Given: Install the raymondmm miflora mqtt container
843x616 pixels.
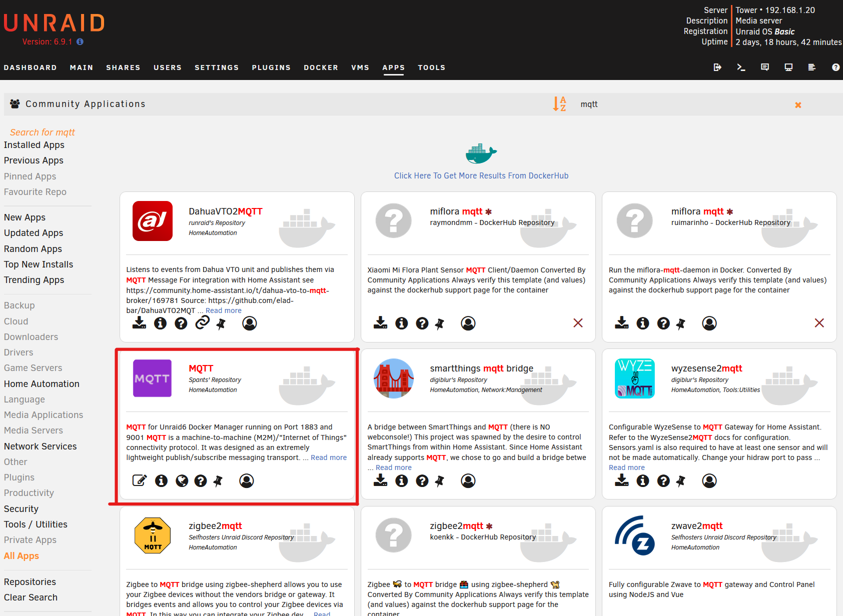Looking at the screenshot, I should [x=380, y=323].
